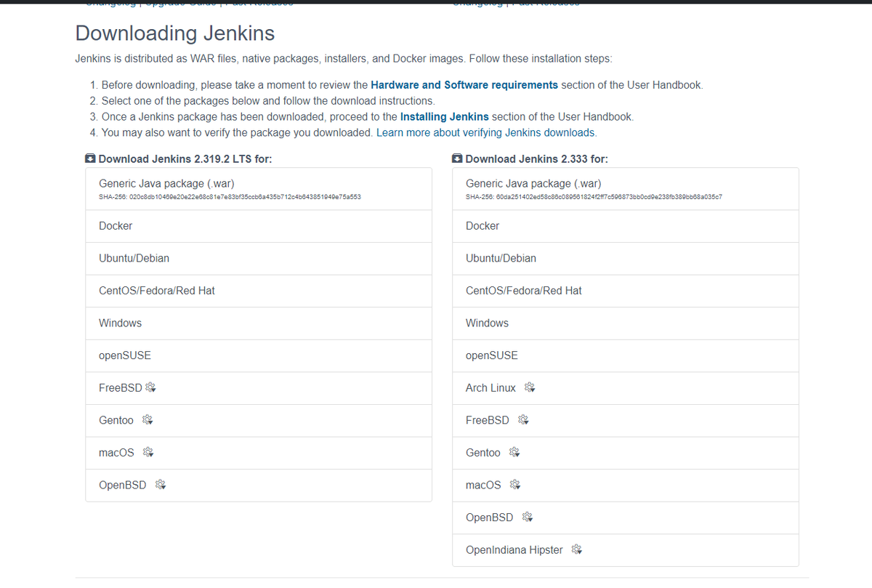Select Arch Linux in the 2.333 list

tap(626, 387)
